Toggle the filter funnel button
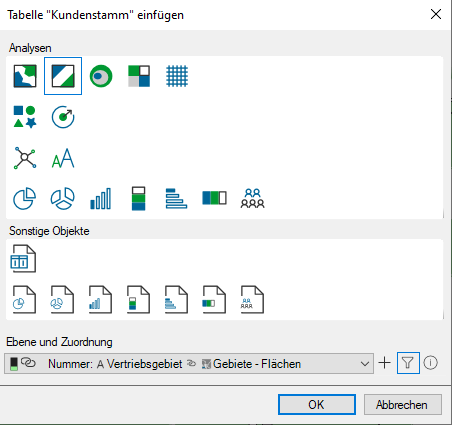Image resolution: width=452 pixels, height=425 pixels. coord(408,363)
